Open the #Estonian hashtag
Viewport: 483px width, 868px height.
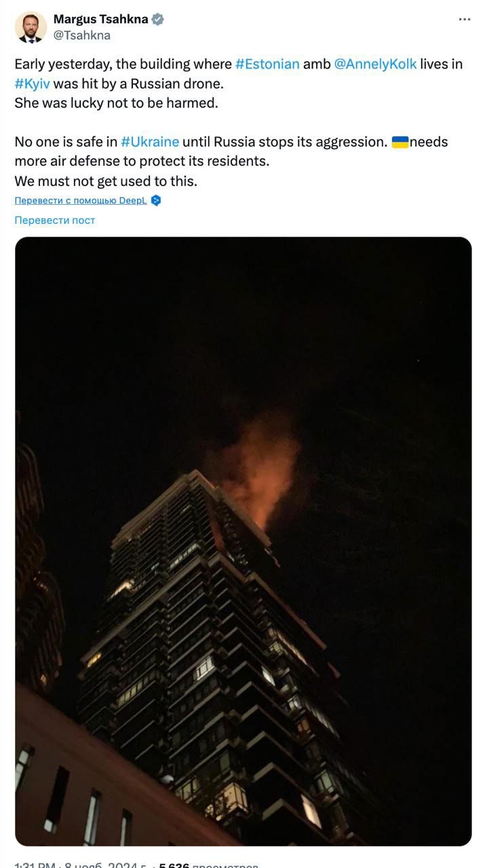[267, 64]
